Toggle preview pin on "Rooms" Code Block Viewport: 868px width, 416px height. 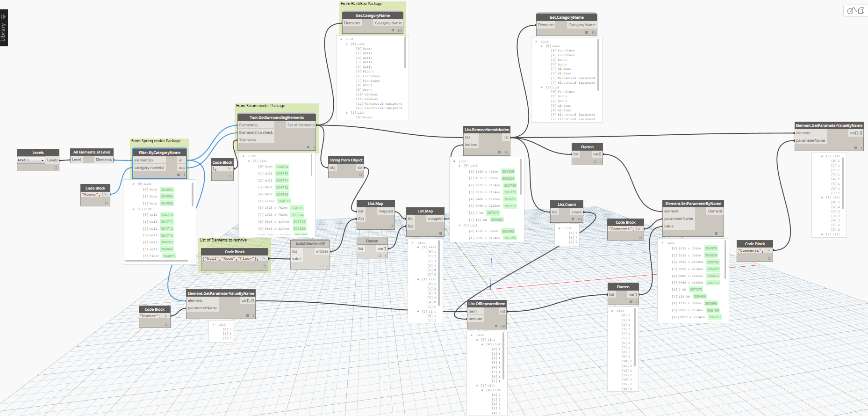pyautogui.click(x=107, y=203)
